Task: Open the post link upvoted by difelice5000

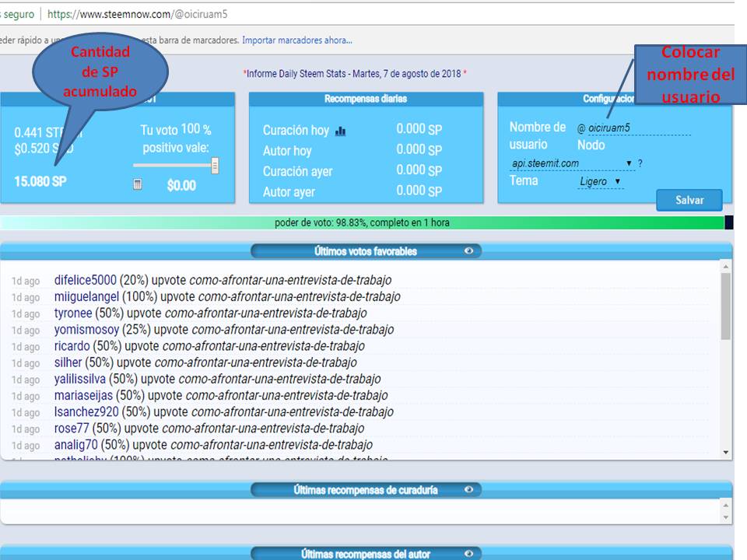Action: tap(290, 280)
